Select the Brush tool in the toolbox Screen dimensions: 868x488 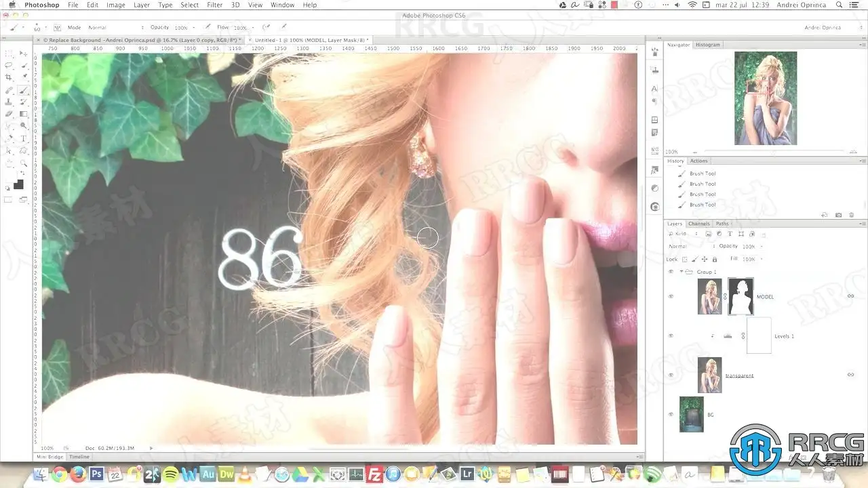(24, 90)
